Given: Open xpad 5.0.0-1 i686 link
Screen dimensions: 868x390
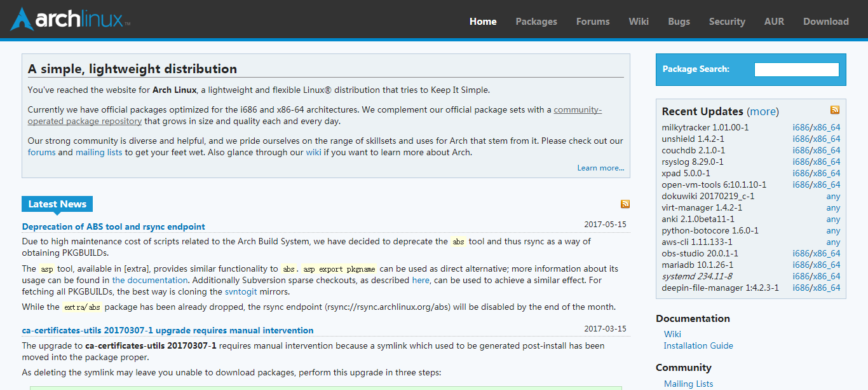Looking at the screenshot, I should click(800, 173).
